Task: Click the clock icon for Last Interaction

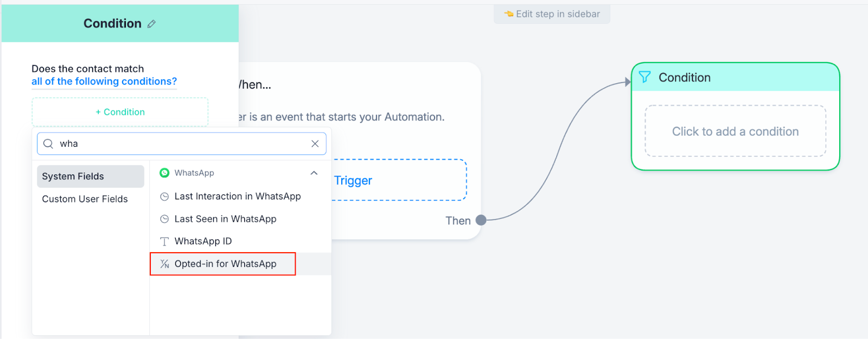Action: click(164, 197)
